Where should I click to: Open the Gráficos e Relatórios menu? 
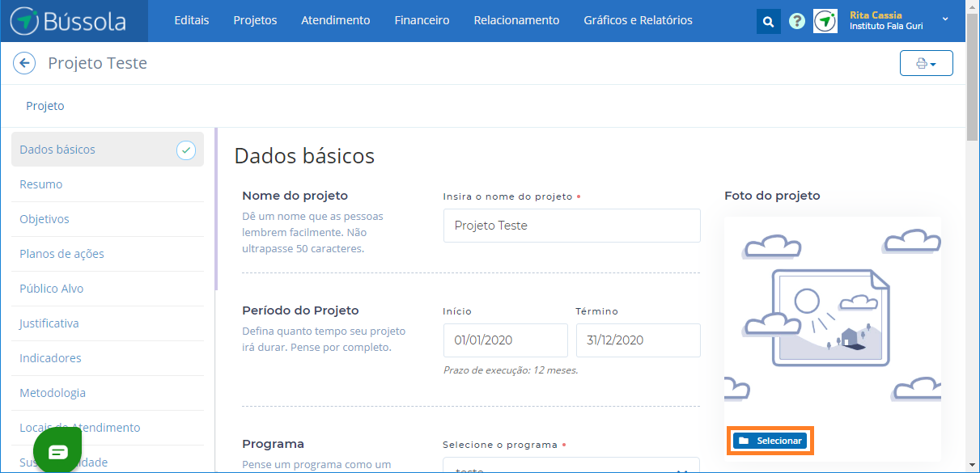click(x=638, y=20)
